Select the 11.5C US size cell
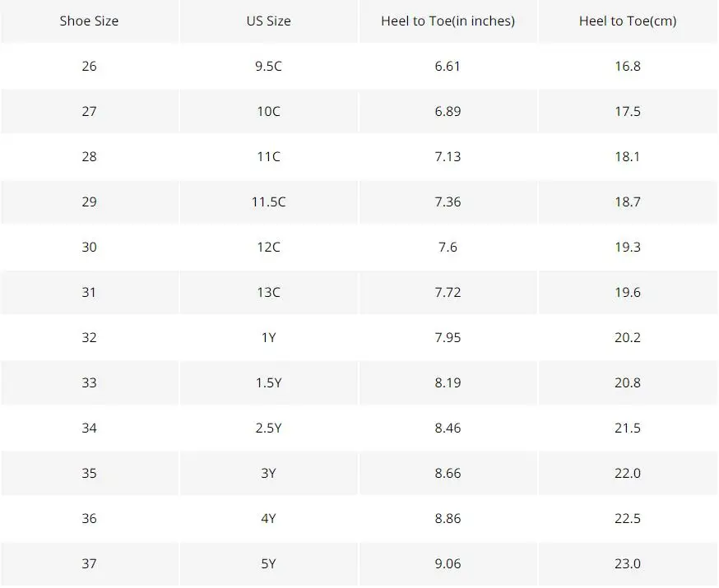719x588 pixels. pos(268,201)
